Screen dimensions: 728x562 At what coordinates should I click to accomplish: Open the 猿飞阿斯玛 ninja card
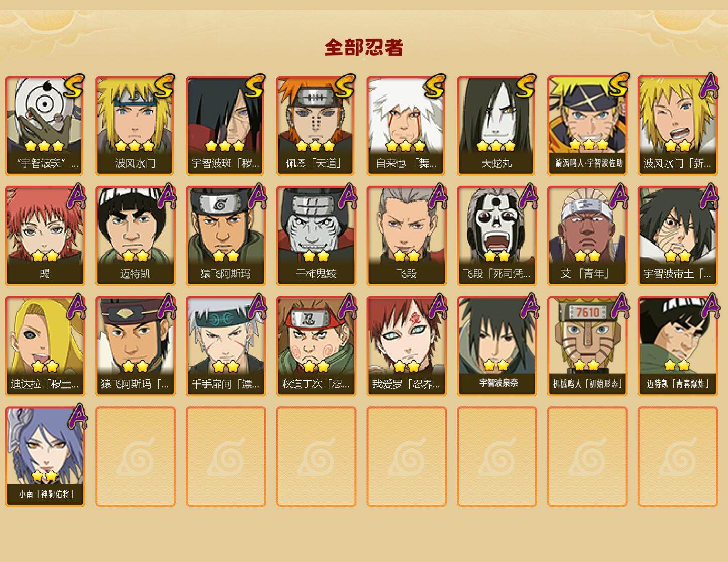[225, 236]
